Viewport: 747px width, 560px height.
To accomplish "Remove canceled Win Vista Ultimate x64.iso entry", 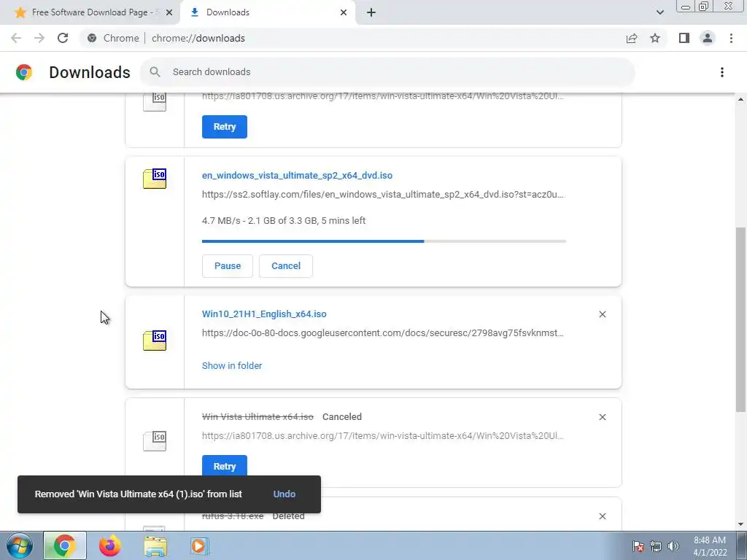I will click(602, 417).
